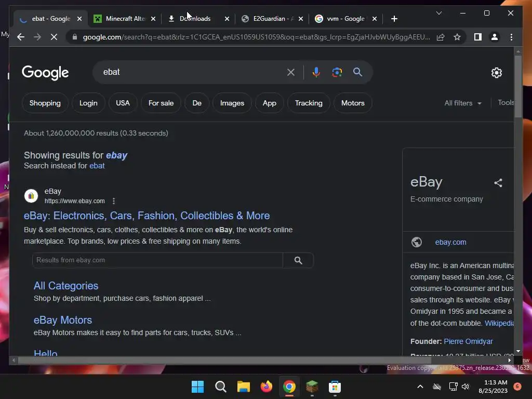
Task: Bookmark this page with the star
Action: point(457,37)
